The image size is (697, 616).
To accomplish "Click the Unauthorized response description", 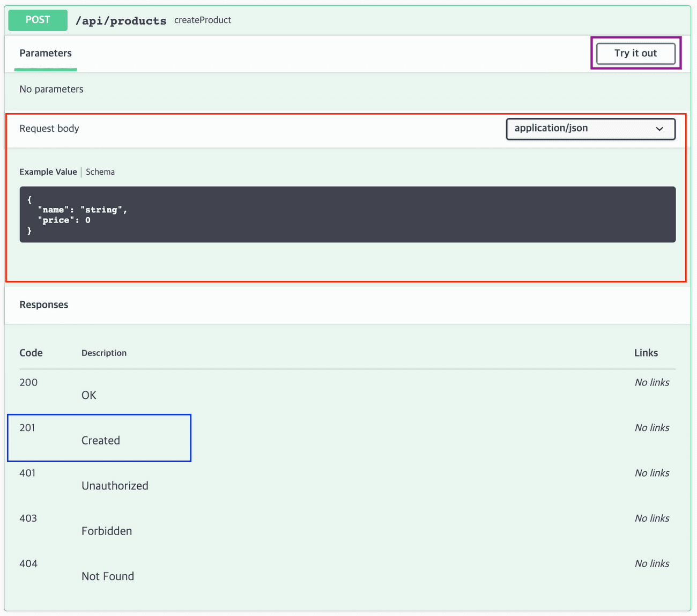I will point(115,486).
